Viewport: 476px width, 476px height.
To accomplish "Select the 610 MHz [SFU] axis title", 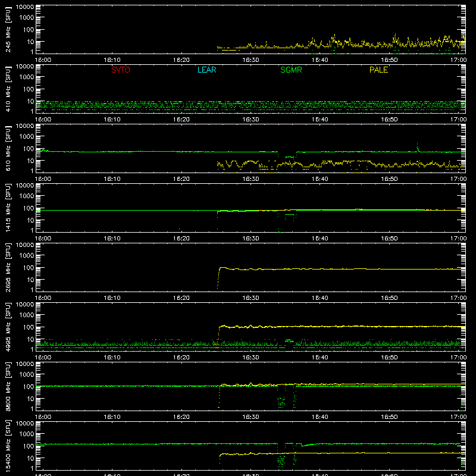I will click(x=8, y=148).
